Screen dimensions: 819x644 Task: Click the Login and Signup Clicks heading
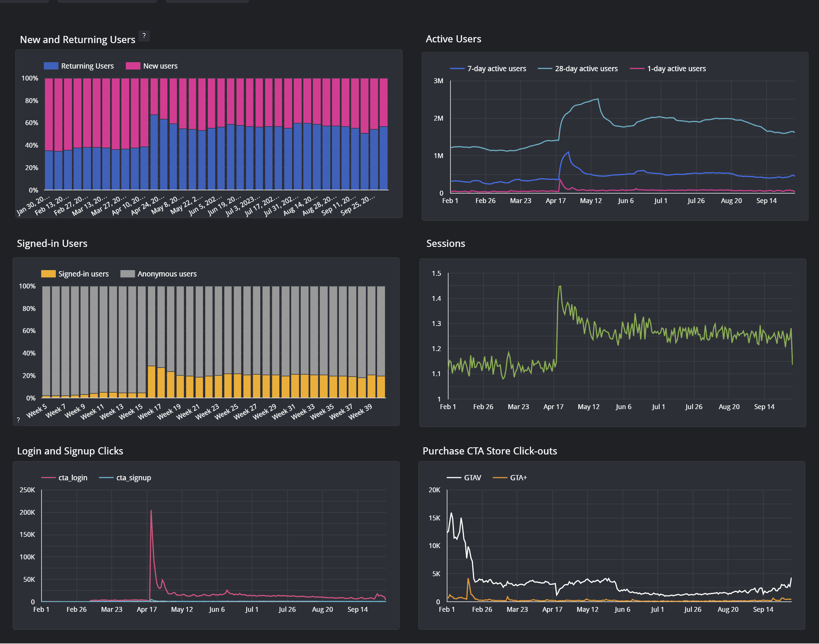click(70, 451)
